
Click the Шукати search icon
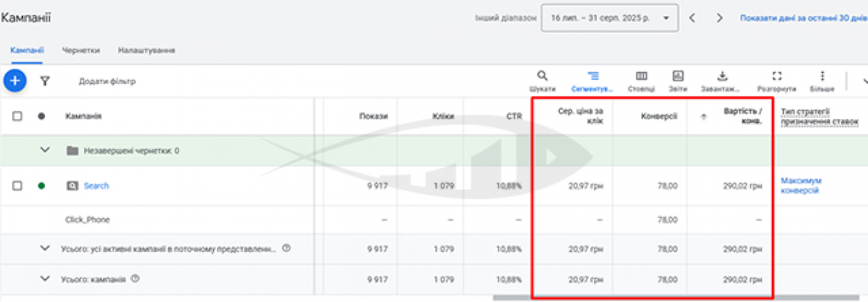(543, 76)
